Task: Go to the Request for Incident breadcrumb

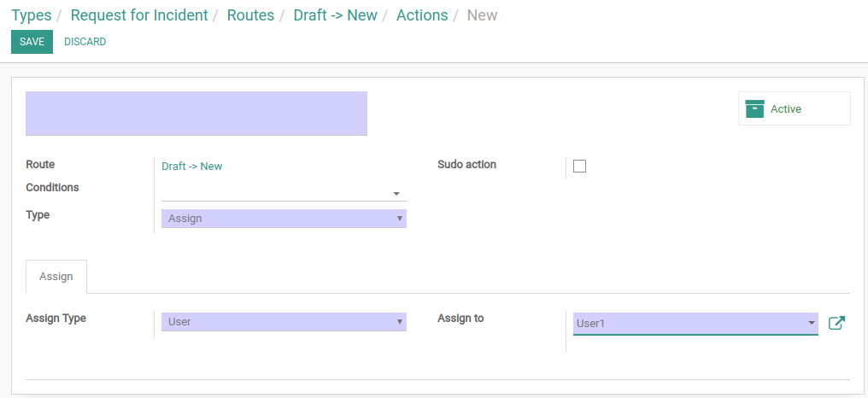Action: pyautogui.click(x=139, y=15)
